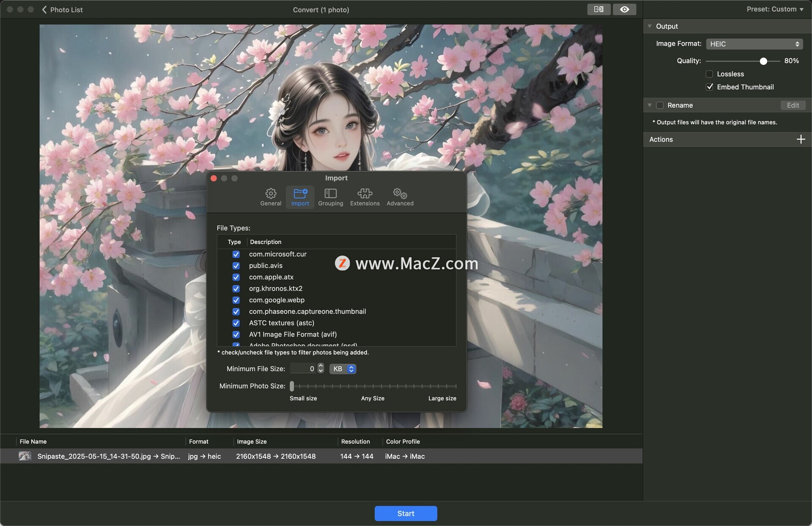The width and height of the screenshot is (812, 526).
Task: Click the 2160x1548 image size cell
Action: click(276, 456)
